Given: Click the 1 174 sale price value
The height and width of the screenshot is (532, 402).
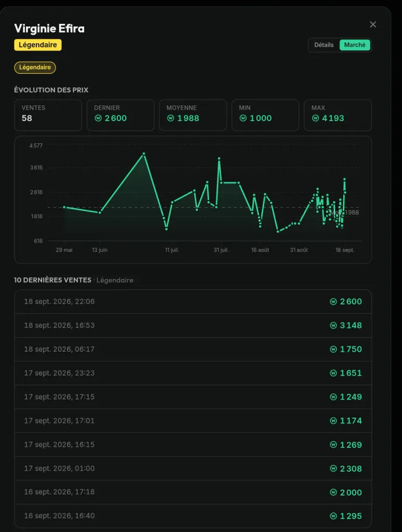Looking at the screenshot, I should [351, 421].
